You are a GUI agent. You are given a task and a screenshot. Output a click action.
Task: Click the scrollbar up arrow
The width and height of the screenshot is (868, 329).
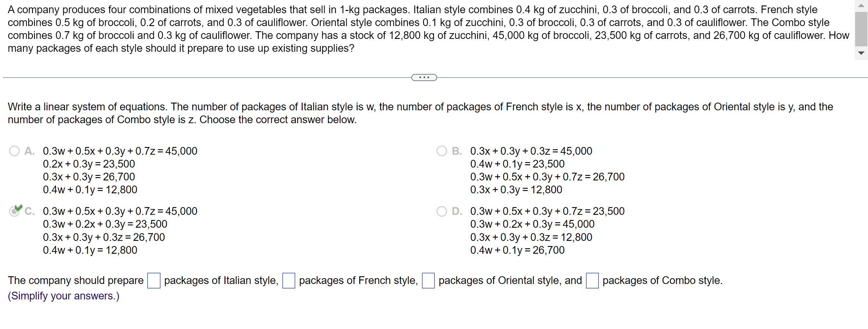point(862,5)
